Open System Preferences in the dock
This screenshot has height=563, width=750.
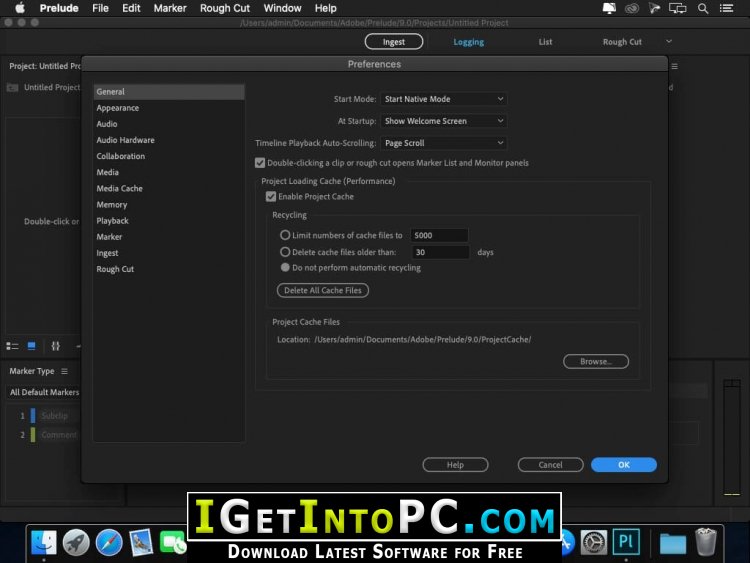594,542
